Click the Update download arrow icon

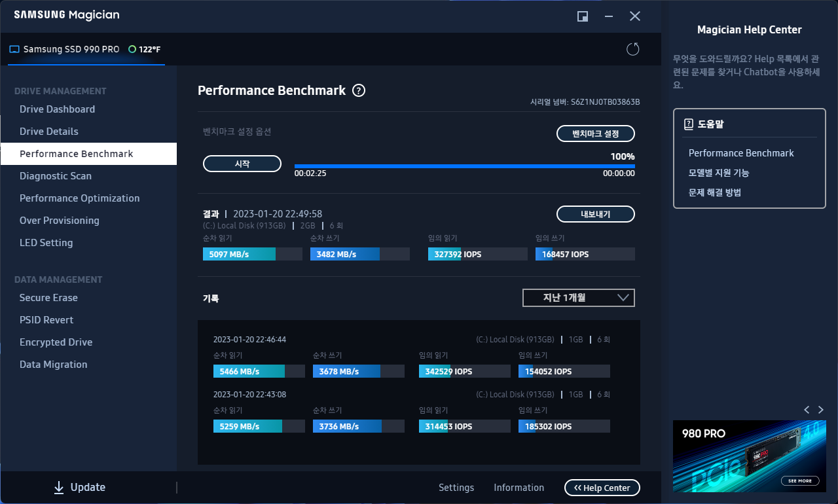coord(59,487)
